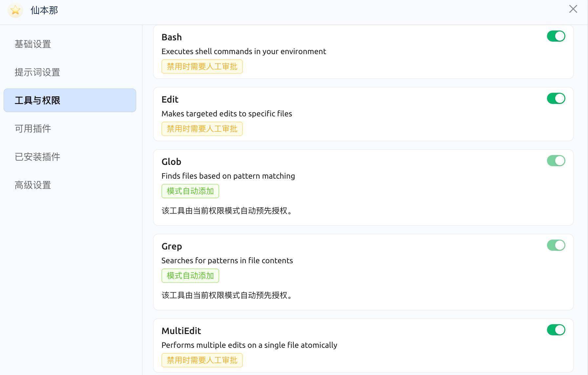This screenshot has width=588, height=375.
Task: Open 高级设置 section
Action: [x=33, y=185]
